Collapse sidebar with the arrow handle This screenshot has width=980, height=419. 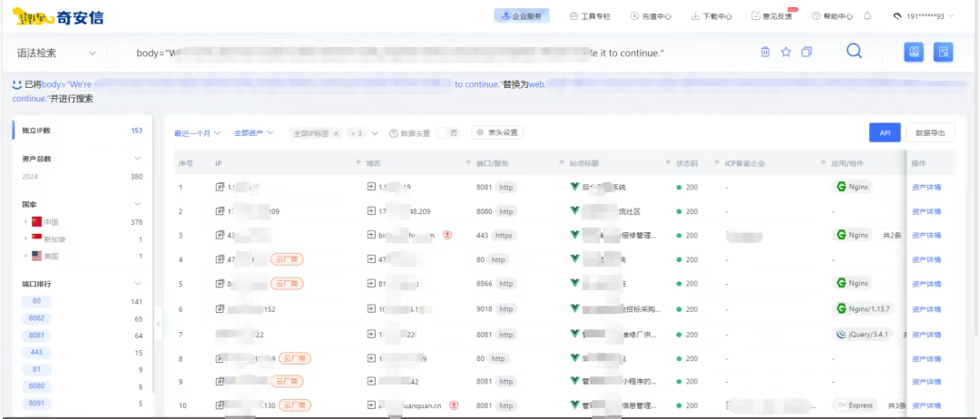tap(158, 324)
